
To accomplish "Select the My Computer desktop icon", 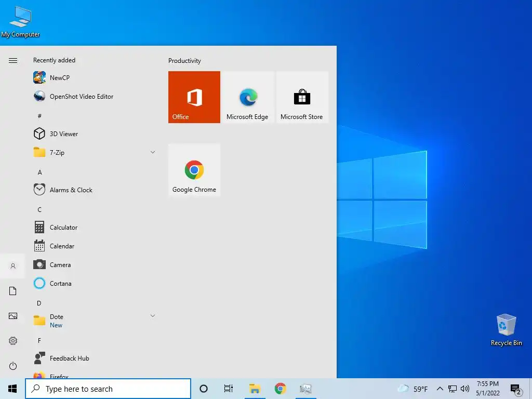I will click(20, 22).
